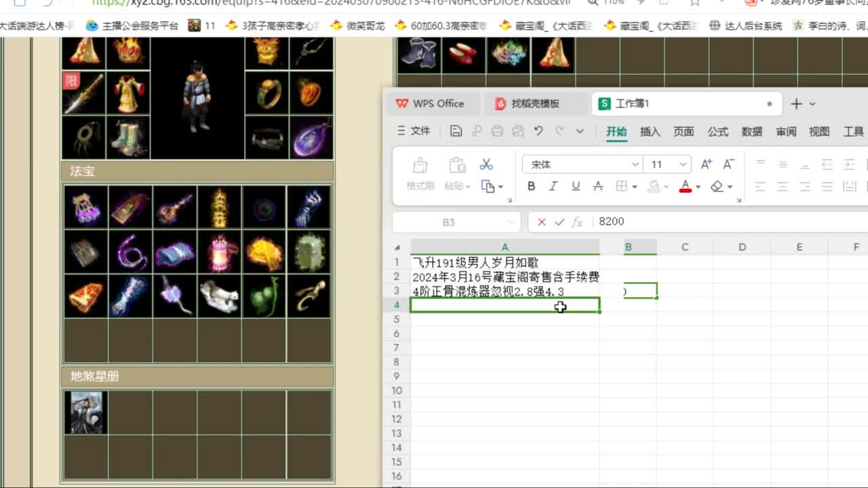Expand the copy options dropdown arrow
This screenshot has height=488, width=868.
[x=501, y=186]
